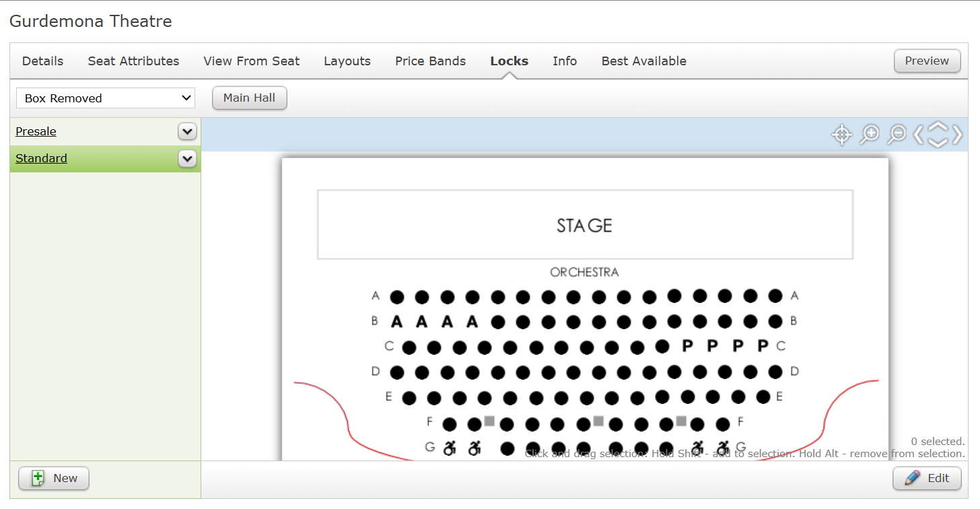Screen dimensions: 980x509
Task: Open the Seat Attributes tab
Action: [x=133, y=61]
